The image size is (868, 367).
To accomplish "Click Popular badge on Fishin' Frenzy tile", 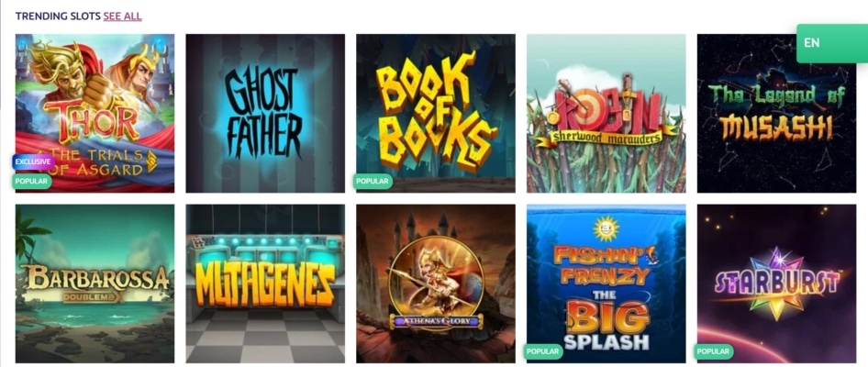I will (x=543, y=351).
